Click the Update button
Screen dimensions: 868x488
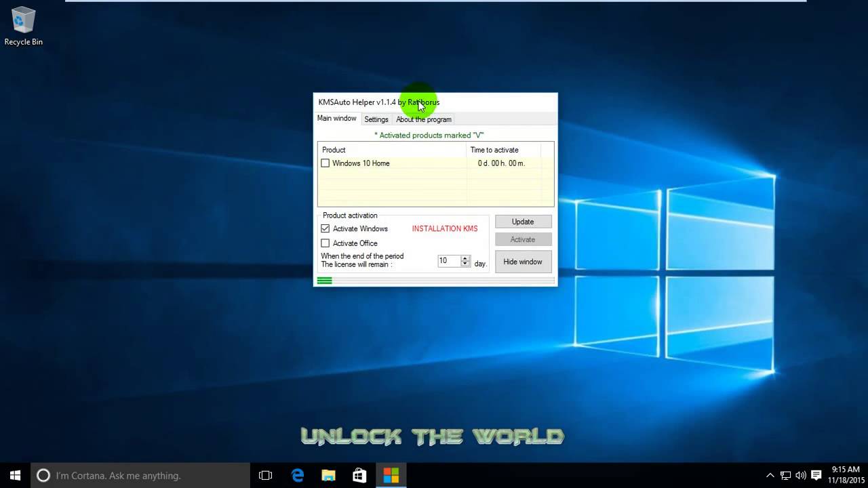(x=523, y=222)
